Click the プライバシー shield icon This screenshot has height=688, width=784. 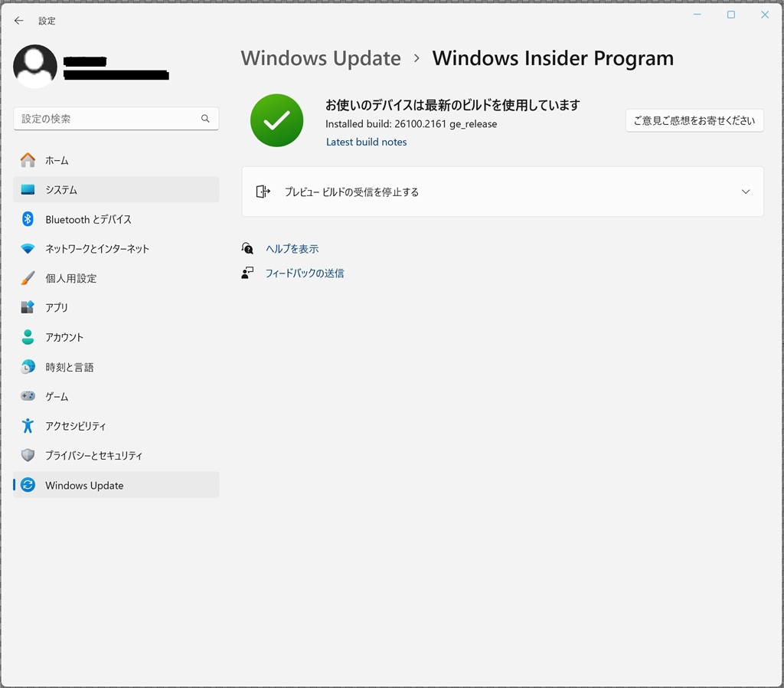(x=28, y=455)
